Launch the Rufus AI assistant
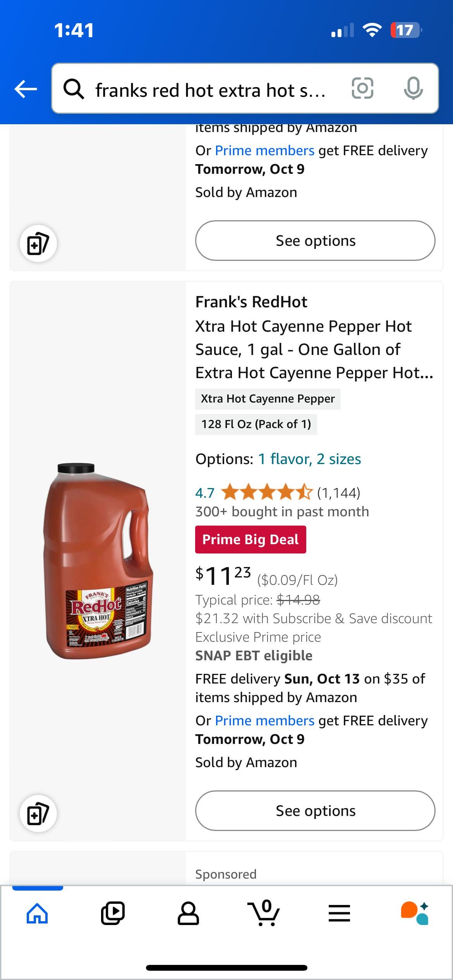 coord(414,913)
